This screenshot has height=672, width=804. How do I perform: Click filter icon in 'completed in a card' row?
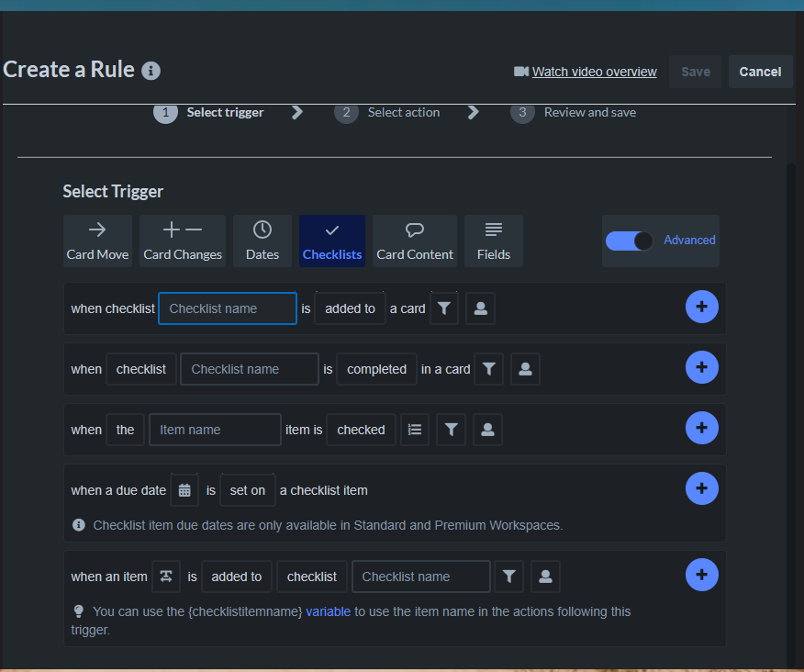(x=488, y=369)
